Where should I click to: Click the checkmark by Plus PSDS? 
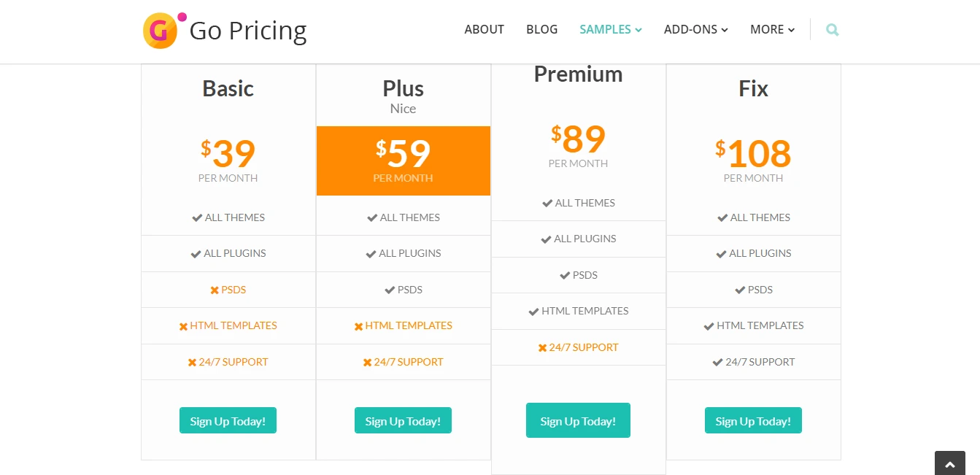tap(390, 290)
